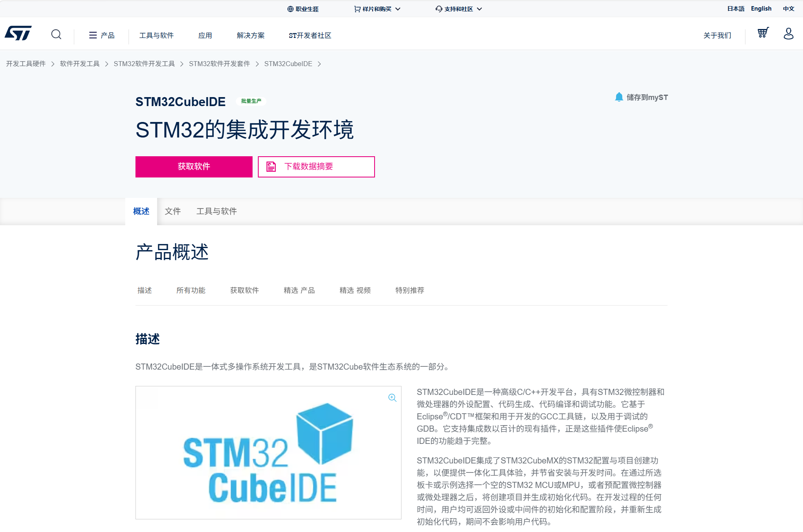Click chevron after STM32软件开发工具 breadcrumb
This screenshot has width=803, height=532.
(182, 64)
